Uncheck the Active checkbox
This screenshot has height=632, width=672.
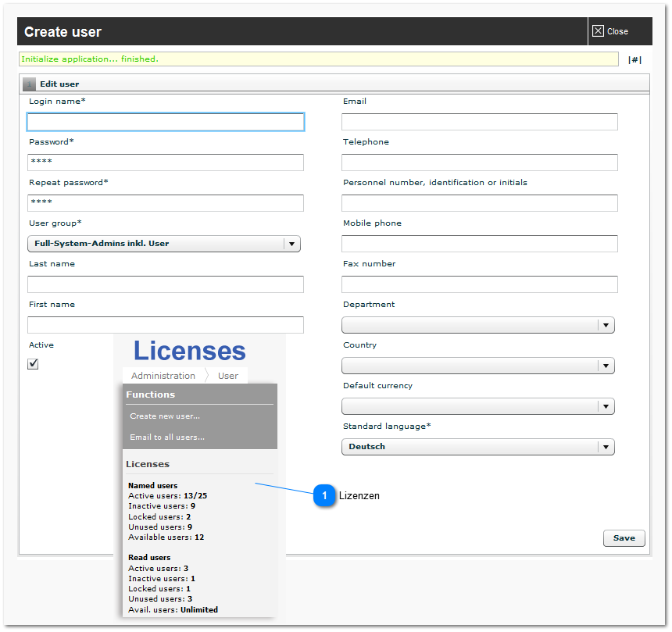point(33,364)
